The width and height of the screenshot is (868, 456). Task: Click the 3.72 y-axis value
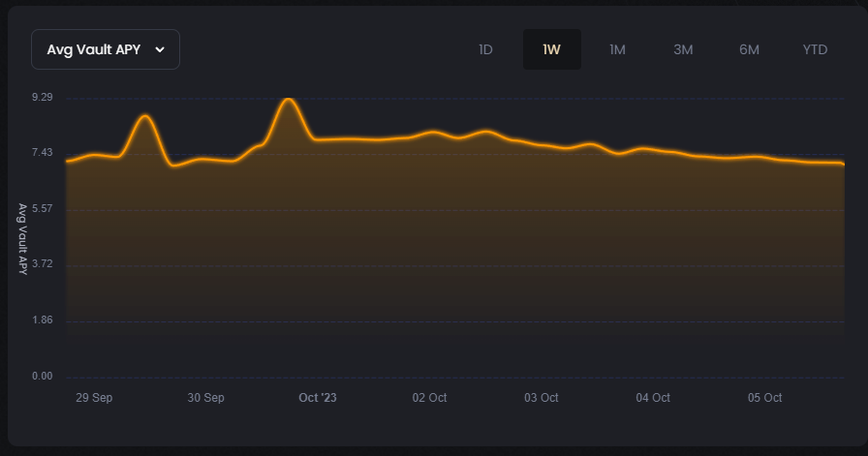(42, 264)
